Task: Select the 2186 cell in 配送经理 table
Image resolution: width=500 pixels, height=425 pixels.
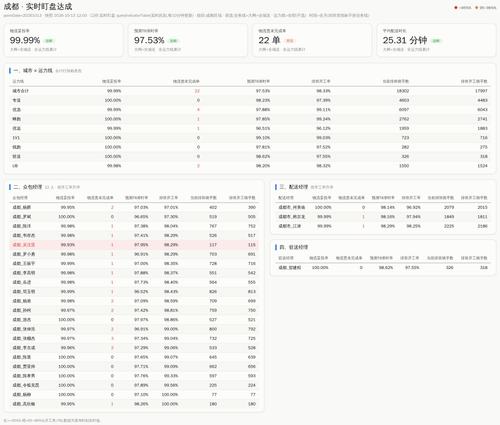Action: [x=482, y=226]
